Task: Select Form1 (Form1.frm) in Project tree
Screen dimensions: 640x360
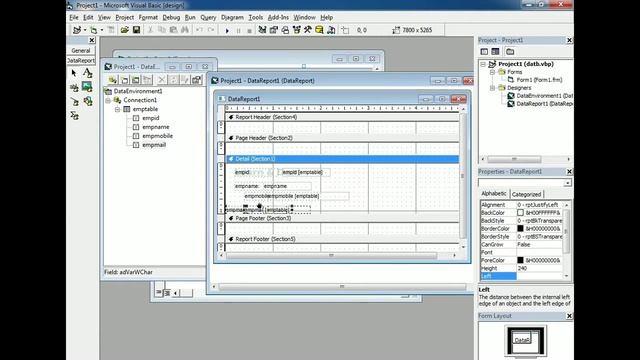Action: 539,80
